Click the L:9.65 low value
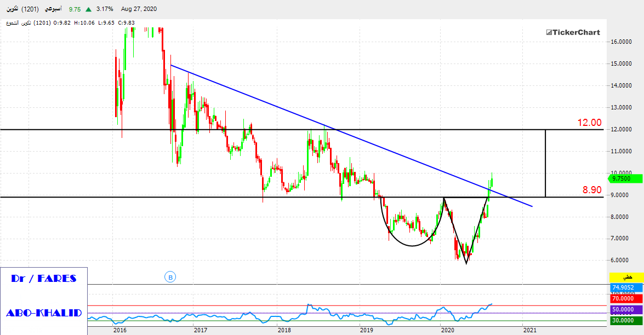 coord(107,23)
